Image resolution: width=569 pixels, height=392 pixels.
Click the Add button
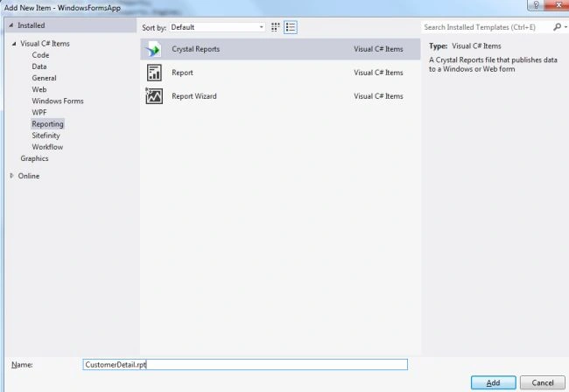point(493,382)
